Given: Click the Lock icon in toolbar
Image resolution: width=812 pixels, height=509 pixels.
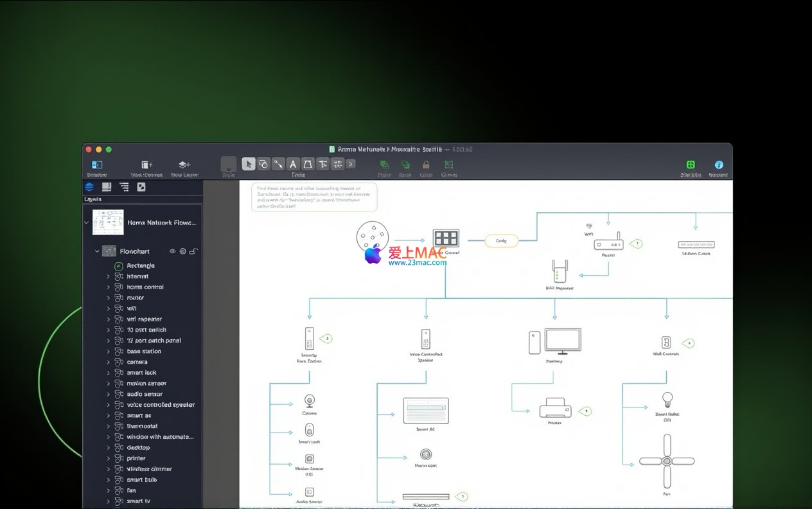Looking at the screenshot, I should 425,165.
